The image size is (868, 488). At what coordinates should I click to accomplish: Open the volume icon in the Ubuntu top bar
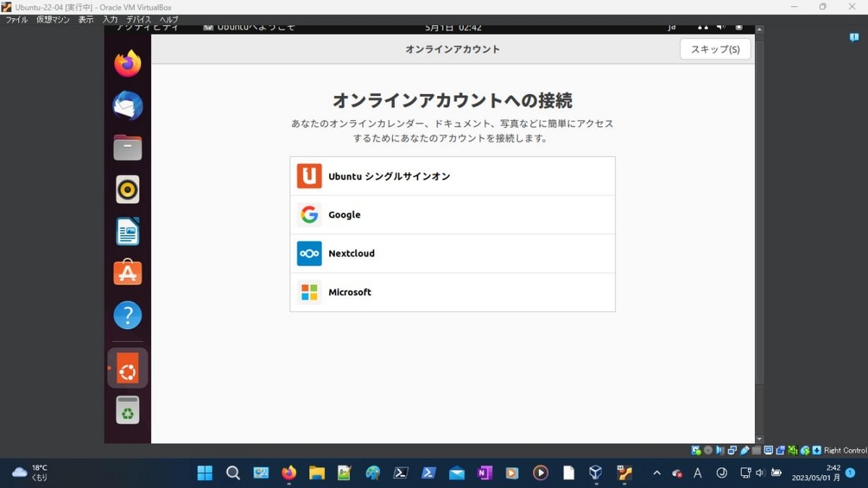tap(721, 27)
